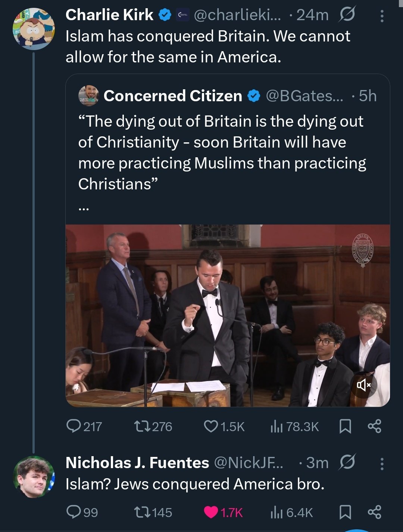
Task: Open more options for Fuentes reply
Action: (x=382, y=464)
